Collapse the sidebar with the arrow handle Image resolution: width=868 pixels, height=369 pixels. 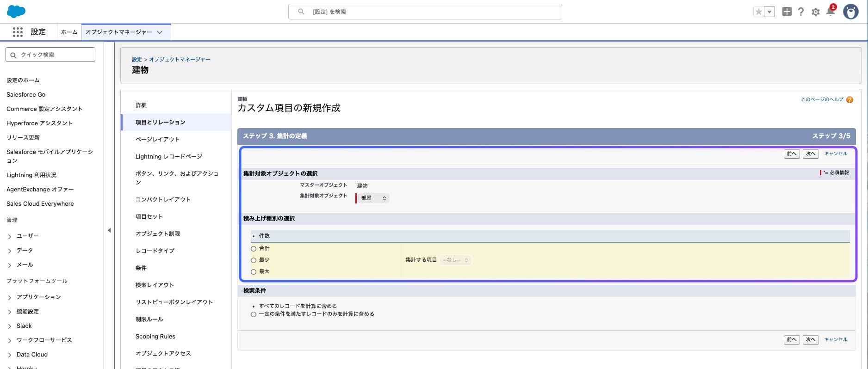pyautogui.click(x=109, y=230)
